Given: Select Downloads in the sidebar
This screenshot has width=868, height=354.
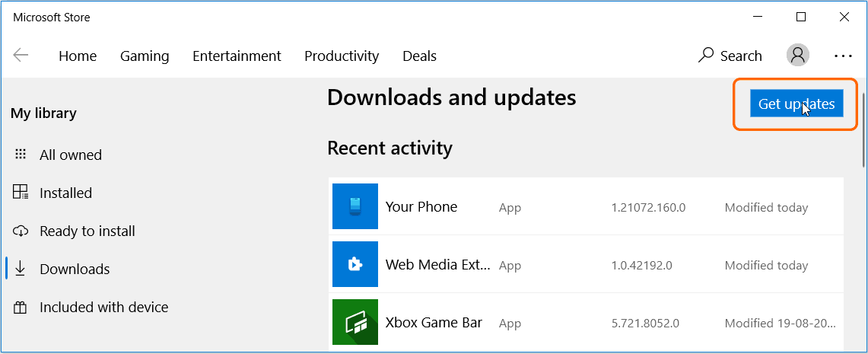Looking at the screenshot, I should point(75,269).
